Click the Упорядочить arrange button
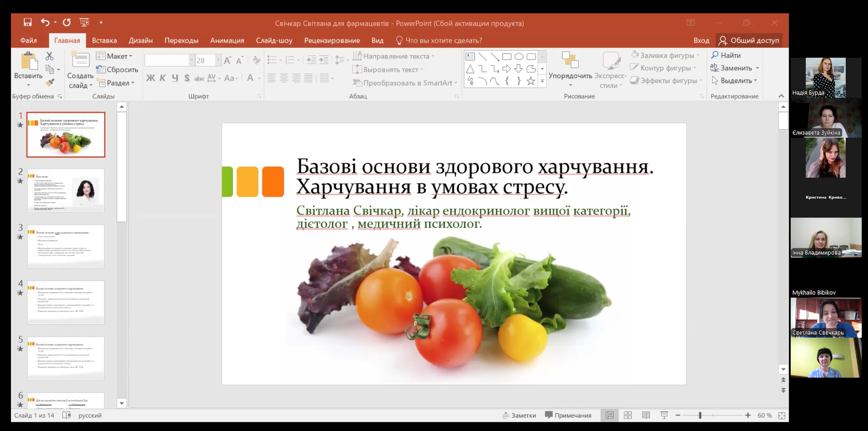 tap(570, 70)
